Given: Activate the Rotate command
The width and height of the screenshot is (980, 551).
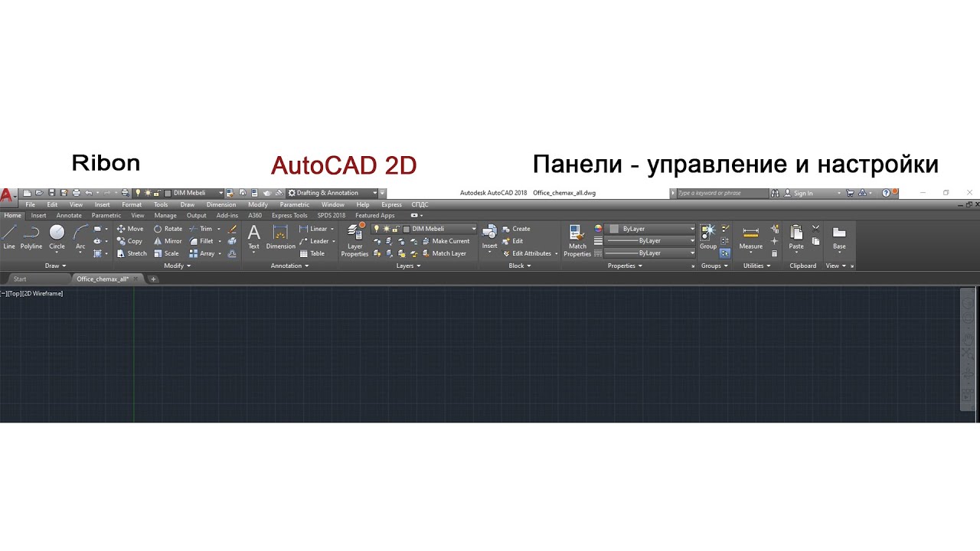Looking at the screenshot, I should point(168,229).
